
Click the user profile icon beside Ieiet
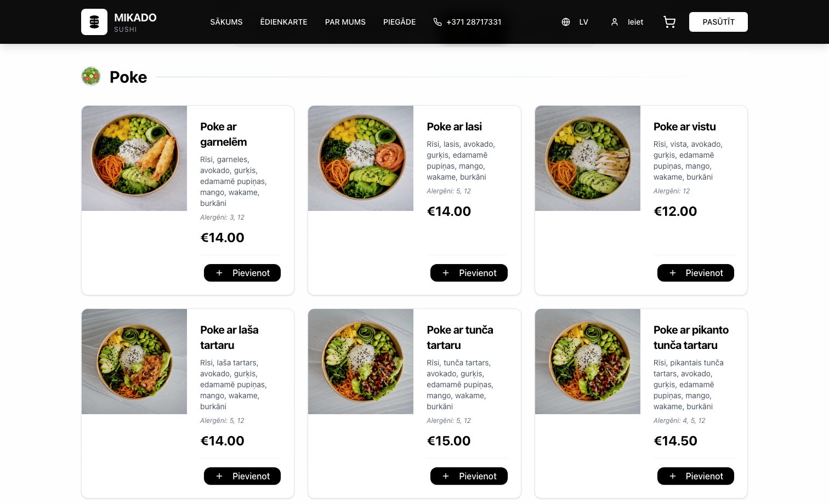pyautogui.click(x=614, y=22)
